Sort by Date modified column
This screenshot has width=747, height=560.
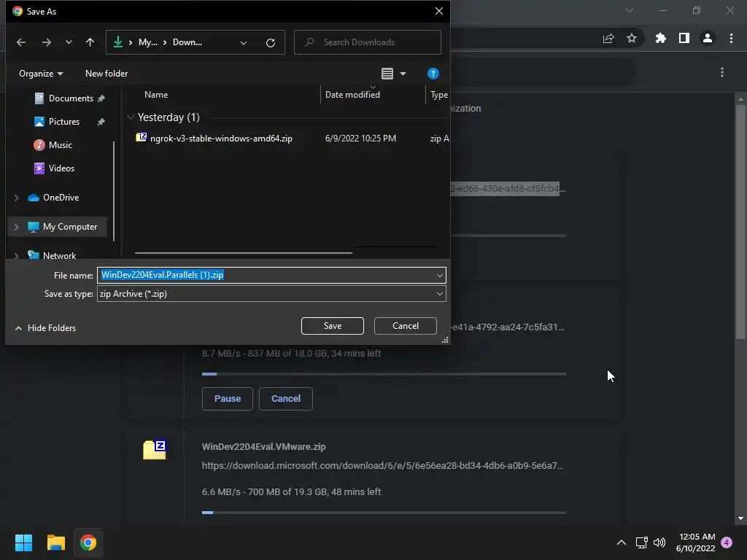[x=352, y=95]
